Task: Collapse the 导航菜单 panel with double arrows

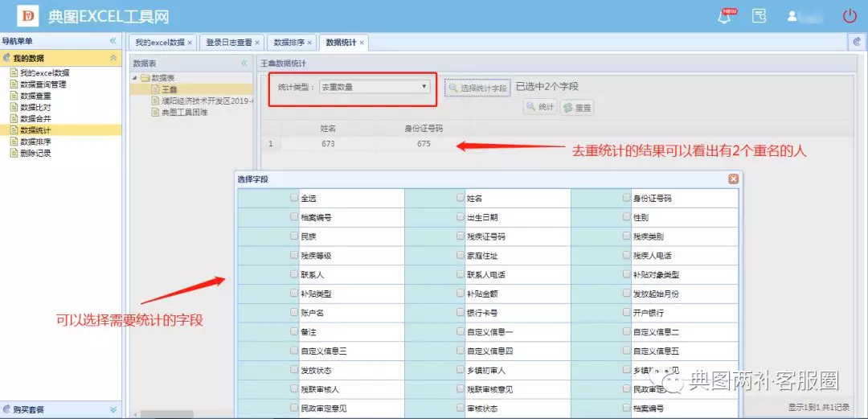Action: coord(113,41)
